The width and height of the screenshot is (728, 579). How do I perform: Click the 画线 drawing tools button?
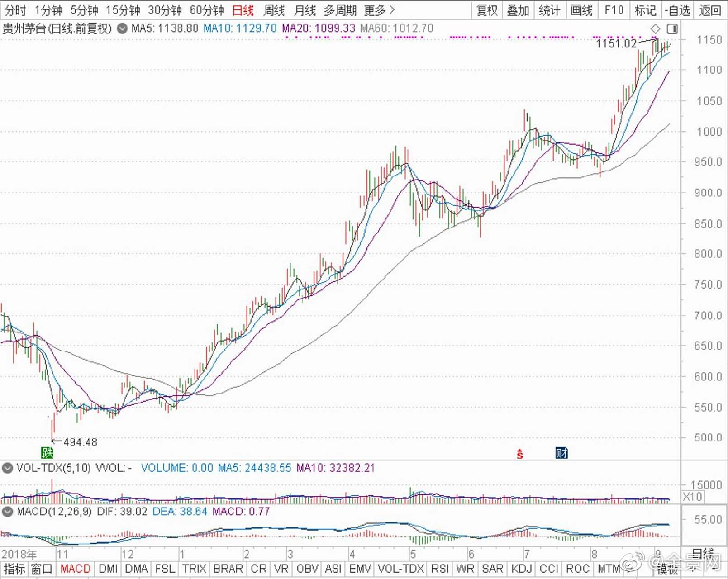pos(581,10)
